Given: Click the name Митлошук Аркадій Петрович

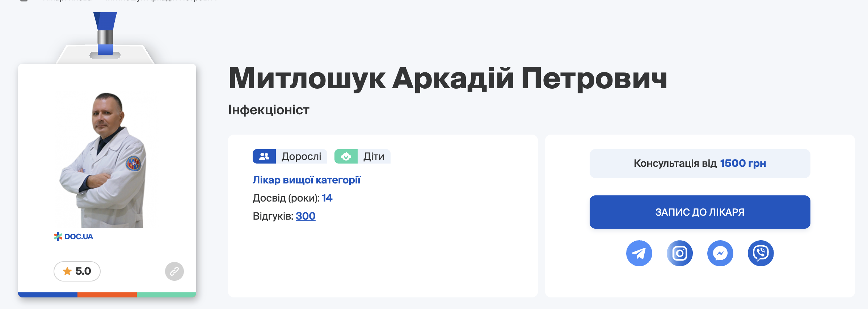Looking at the screenshot, I should (448, 79).
